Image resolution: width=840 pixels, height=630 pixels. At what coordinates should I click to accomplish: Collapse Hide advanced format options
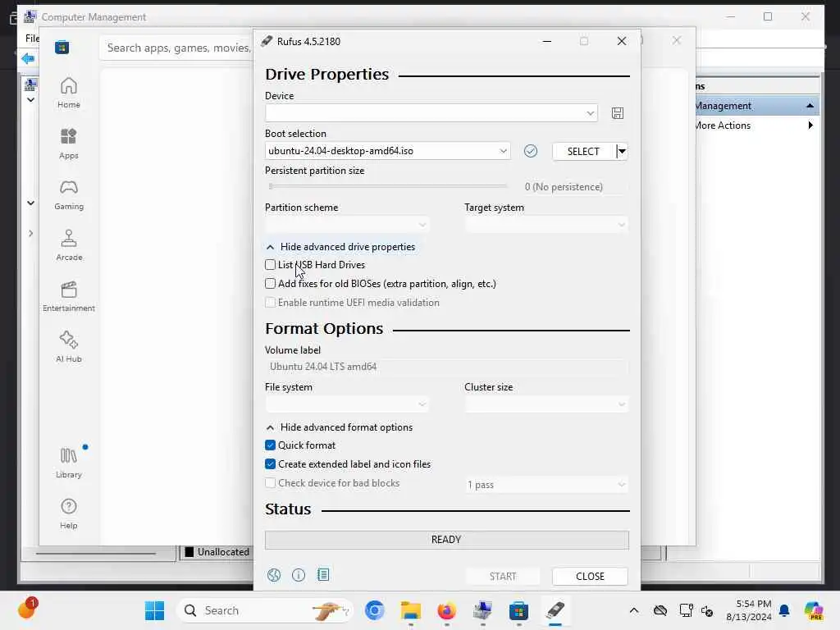coord(340,427)
